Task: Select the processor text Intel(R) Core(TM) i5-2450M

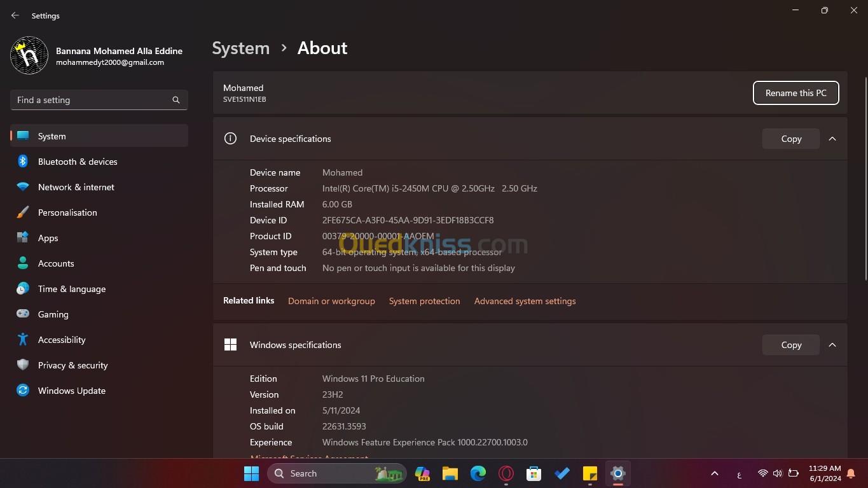Action: (430, 188)
